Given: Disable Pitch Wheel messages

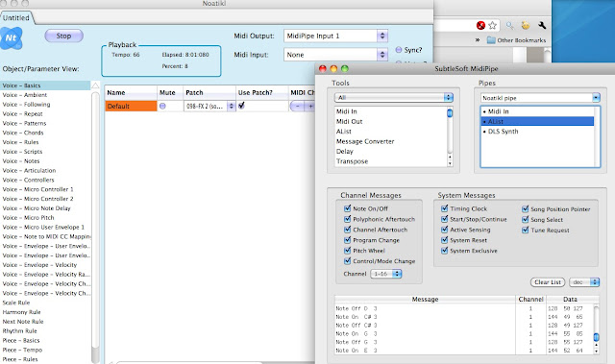Looking at the screenshot, I should (347, 251).
